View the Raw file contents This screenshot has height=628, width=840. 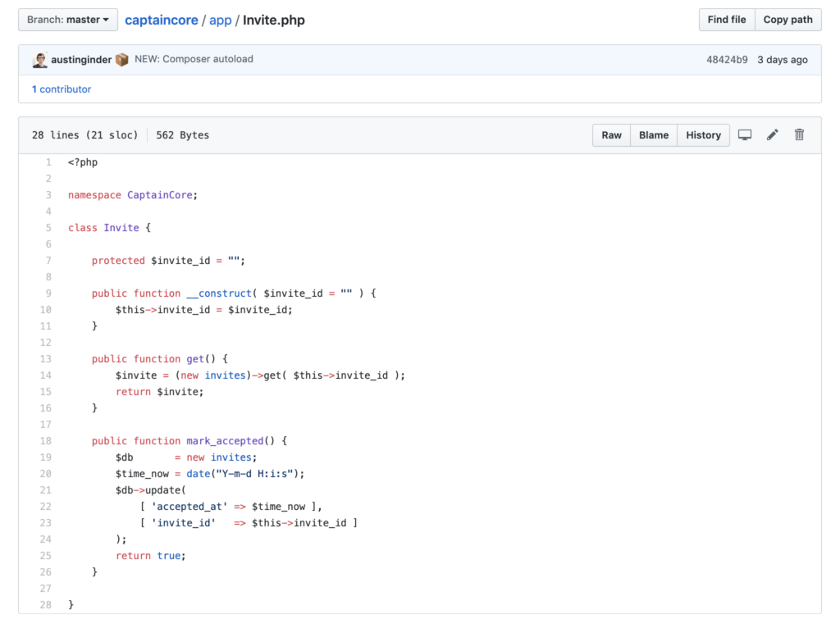[x=611, y=134]
